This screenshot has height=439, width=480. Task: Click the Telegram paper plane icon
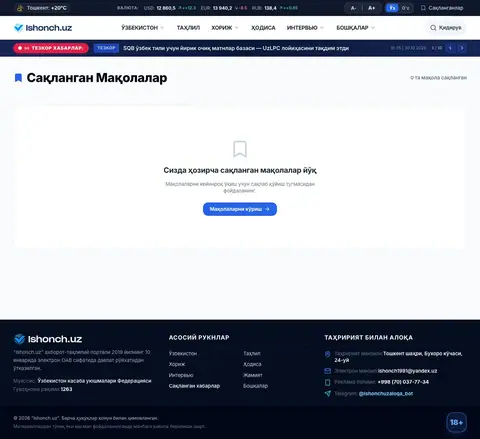pyautogui.click(x=328, y=393)
